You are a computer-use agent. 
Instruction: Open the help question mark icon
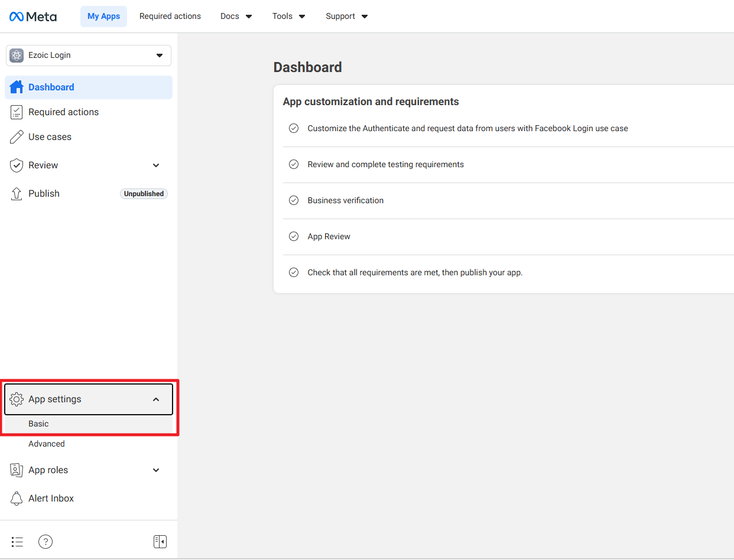pos(46,542)
